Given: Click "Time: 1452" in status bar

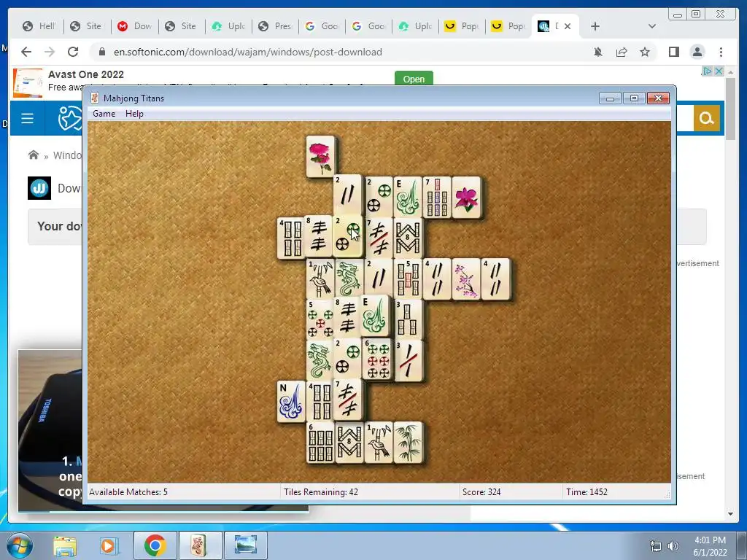Looking at the screenshot, I should (x=587, y=492).
